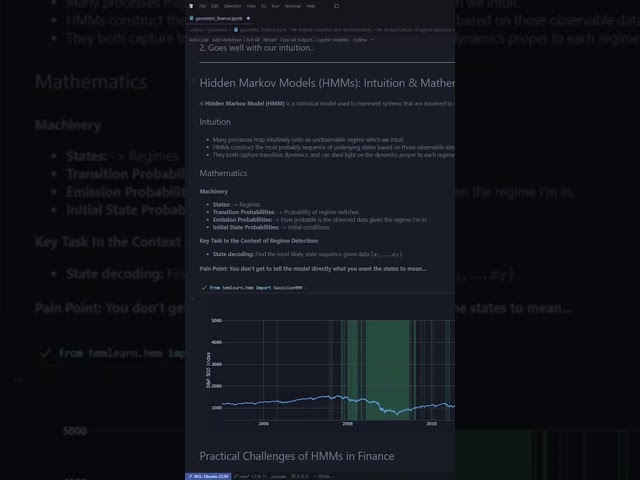This screenshot has width=640, height=480.
Task: Click the VS Code app icon
Action: 191,6
